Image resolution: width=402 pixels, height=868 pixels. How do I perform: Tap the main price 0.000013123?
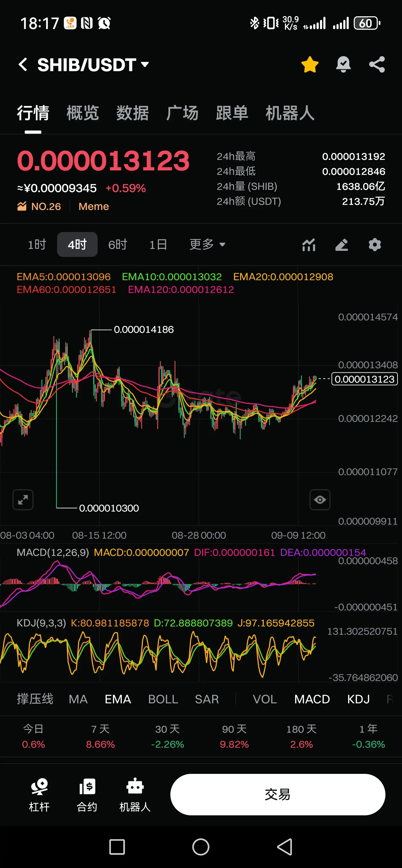103,161
